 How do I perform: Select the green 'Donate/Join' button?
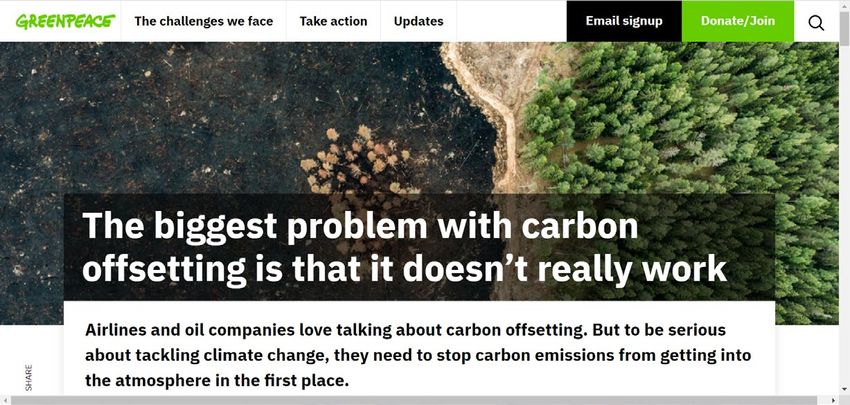point(738,21)
